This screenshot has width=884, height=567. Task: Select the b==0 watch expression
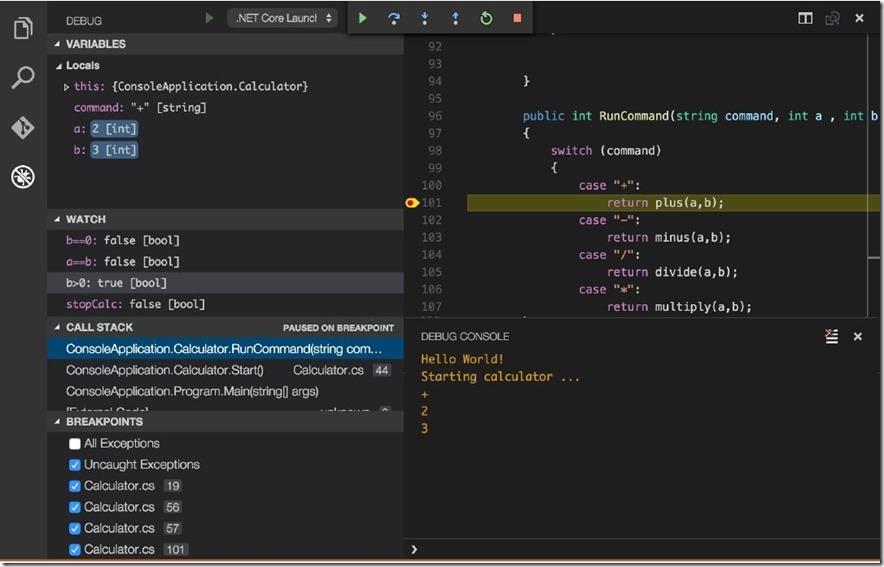pos(226,241)
